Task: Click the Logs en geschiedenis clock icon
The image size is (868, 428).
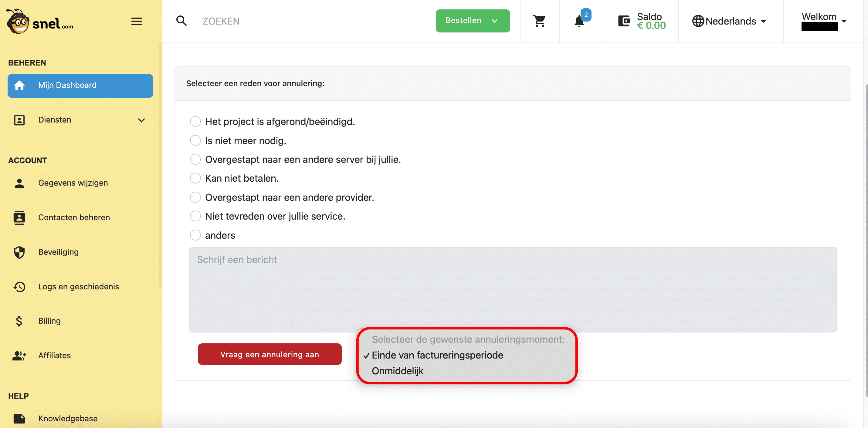Action: (x=19, y=287)
